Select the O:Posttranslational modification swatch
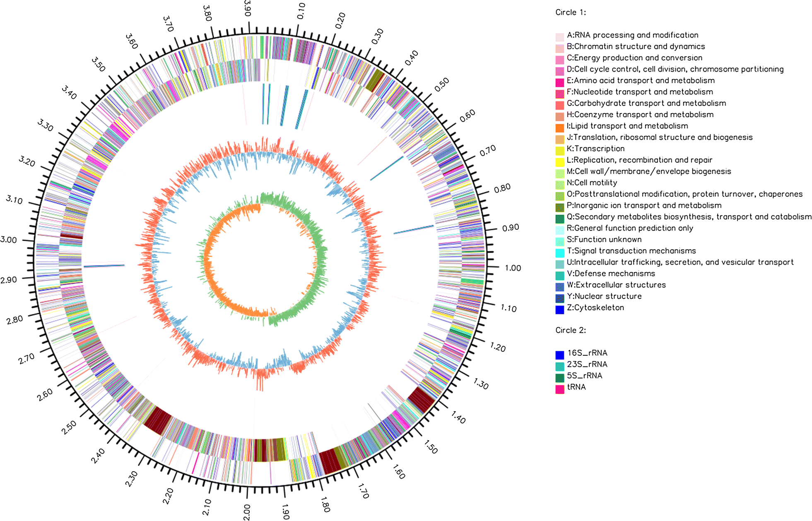The height and width of the screenshot is (521, 812). [x=559, y=196]
